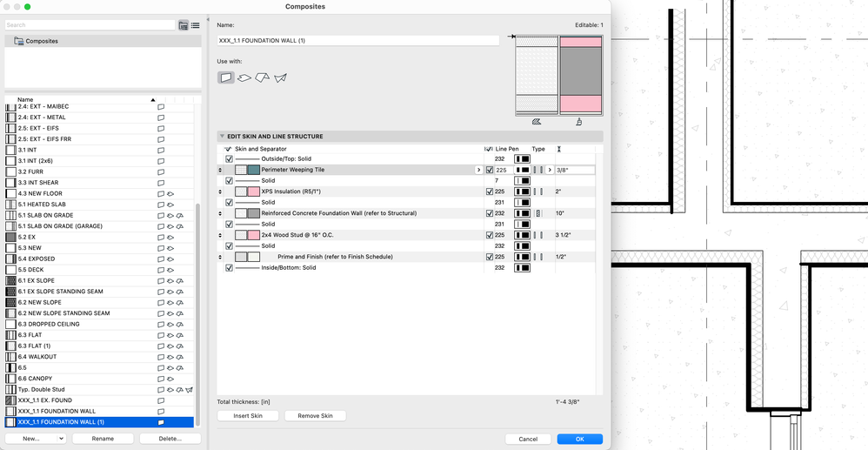
Task: Open dropdown arrow on New... button
Action: tap(61, 439)
